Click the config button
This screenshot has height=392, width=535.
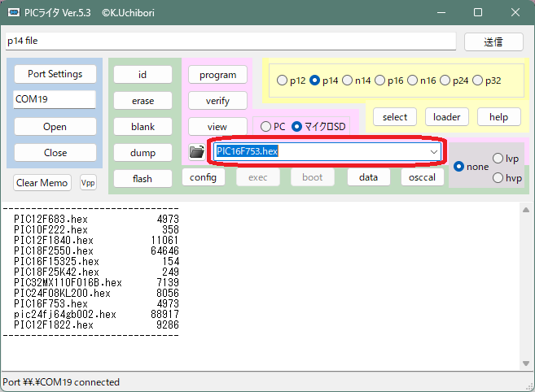coord(203,177)
